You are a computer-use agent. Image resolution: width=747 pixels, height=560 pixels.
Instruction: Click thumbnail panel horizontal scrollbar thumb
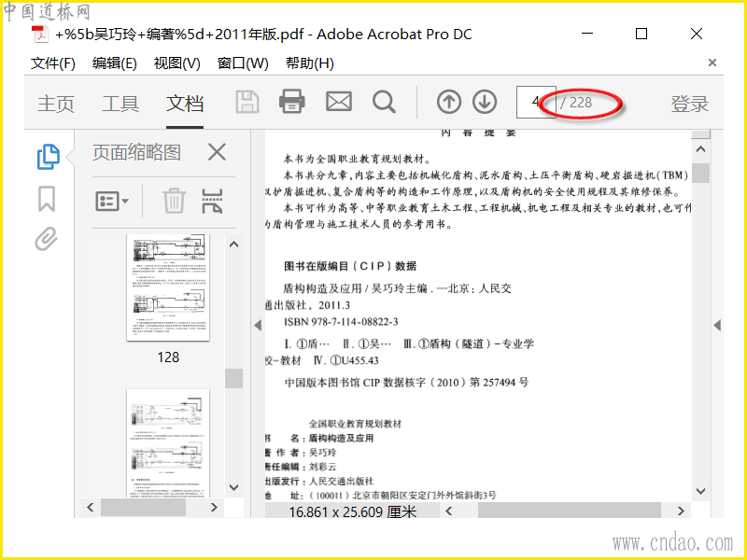click(x=143, y=508)
